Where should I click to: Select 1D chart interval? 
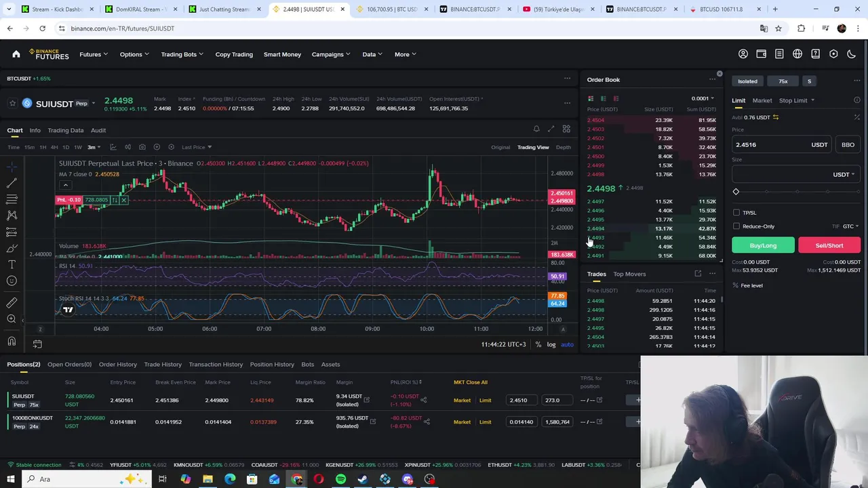coord(66,147)
